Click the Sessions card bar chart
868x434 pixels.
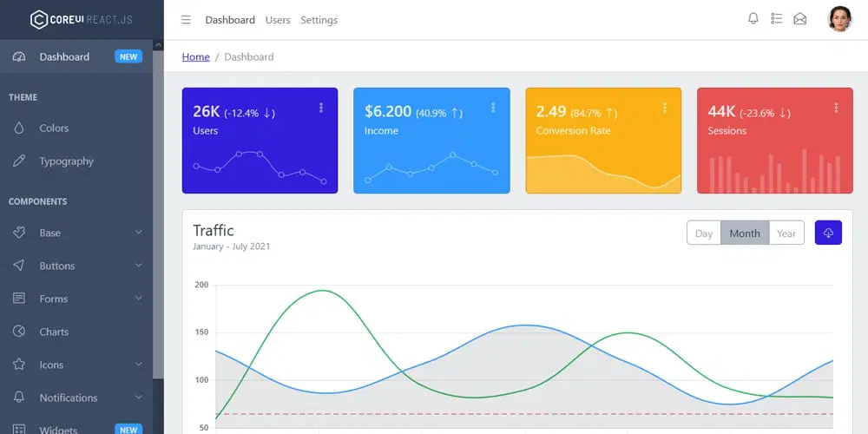[x=775, y=170]
